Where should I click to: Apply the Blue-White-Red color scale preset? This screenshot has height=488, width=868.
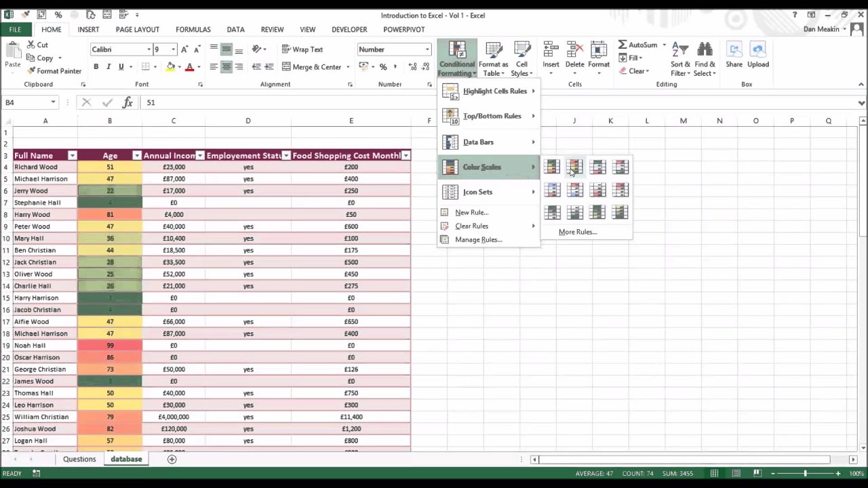coord(552,190)
